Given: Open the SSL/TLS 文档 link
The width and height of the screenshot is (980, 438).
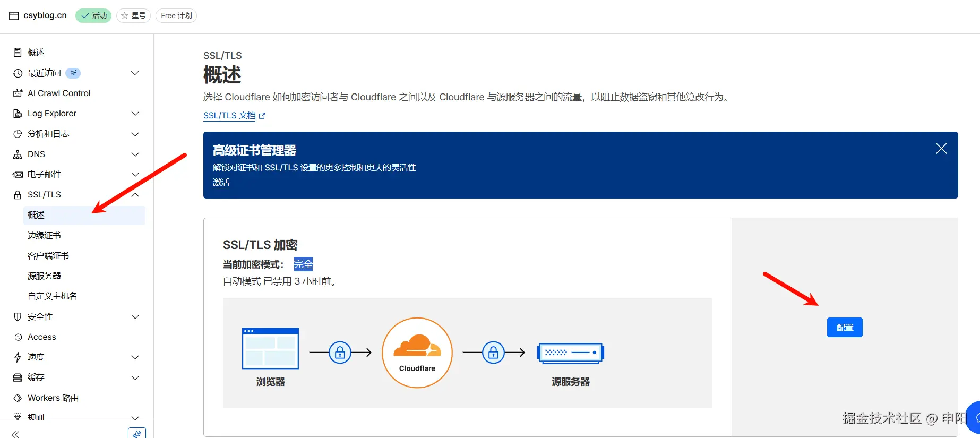Looking at the screenshot, I should 229,116.
